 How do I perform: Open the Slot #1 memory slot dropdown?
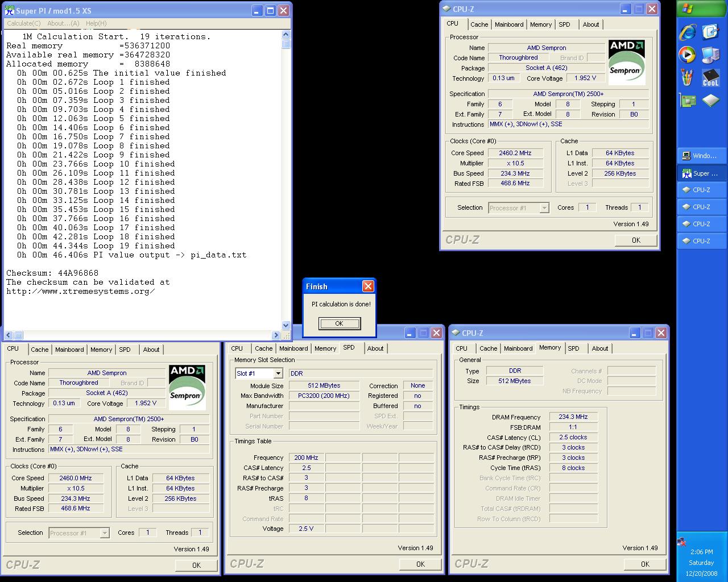point(278,373)
